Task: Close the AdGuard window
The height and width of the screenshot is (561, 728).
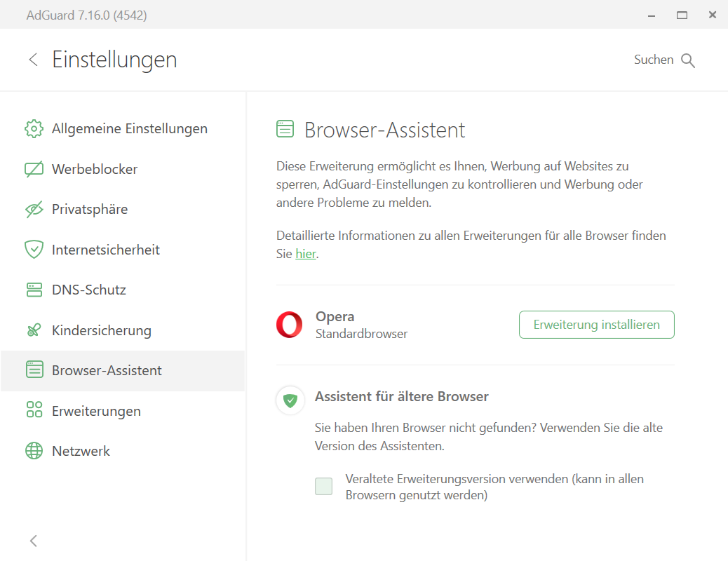Action: click(712, 15)
